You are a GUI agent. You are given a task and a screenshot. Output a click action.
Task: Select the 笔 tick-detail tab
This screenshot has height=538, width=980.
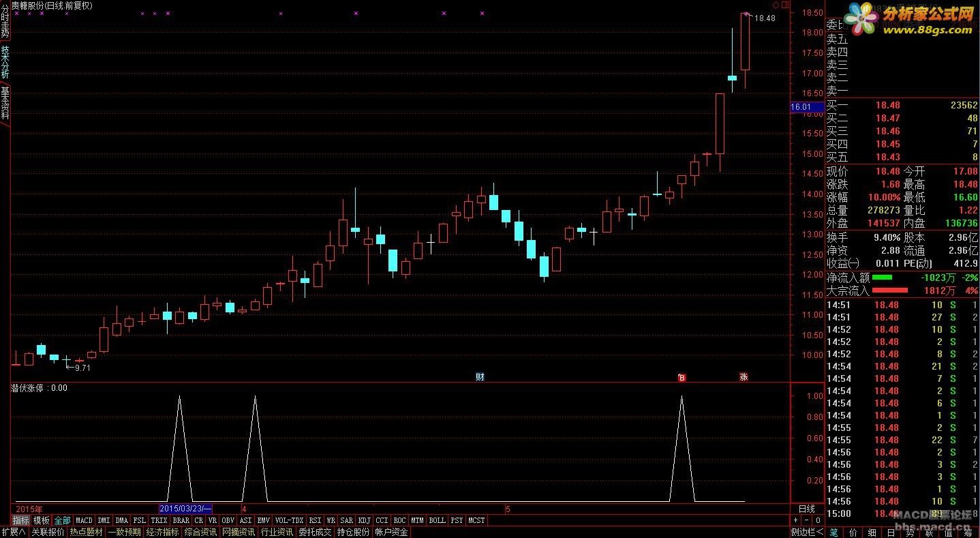coord(835,532)
